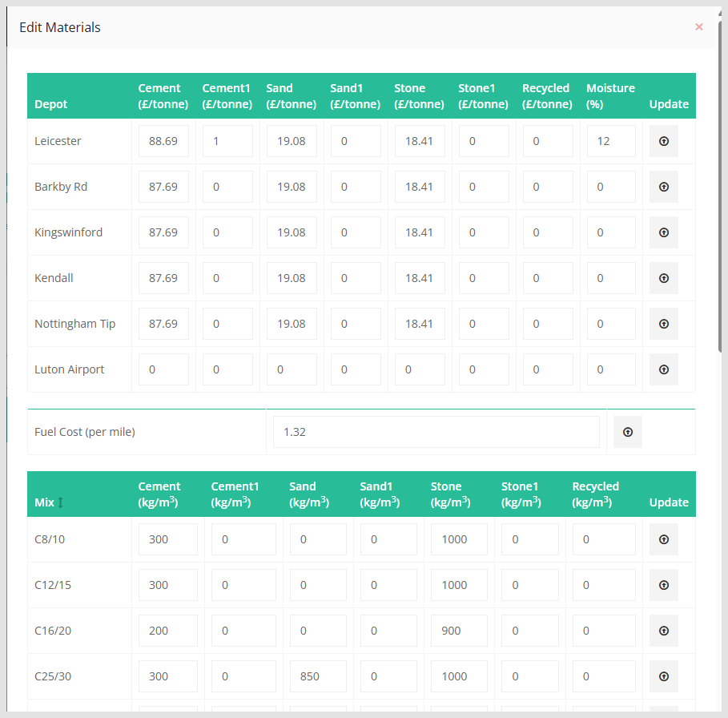Image resolution: width=728 pixels, height=718 pixels.
Task: Close the Edit Materials dialog
Action: pos(698,27)
